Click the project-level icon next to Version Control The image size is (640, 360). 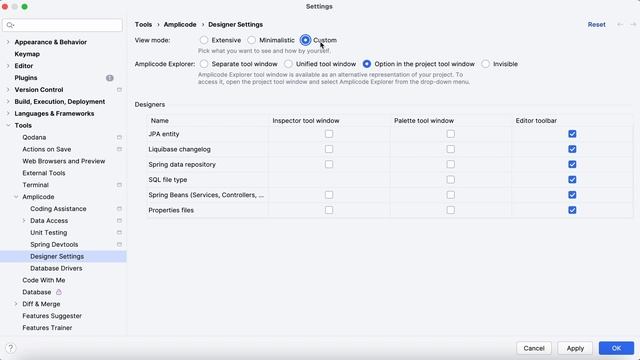click(x=119, y=90)
